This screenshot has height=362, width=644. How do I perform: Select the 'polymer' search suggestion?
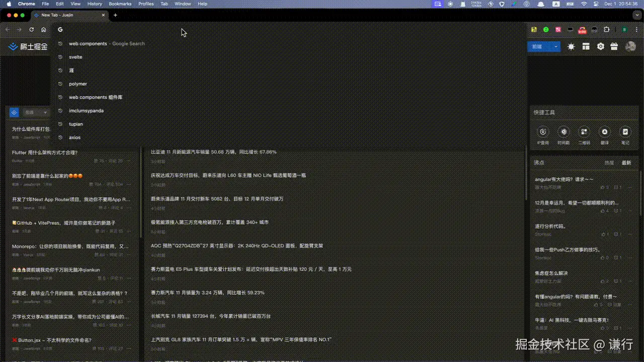(x=289, y=84)
